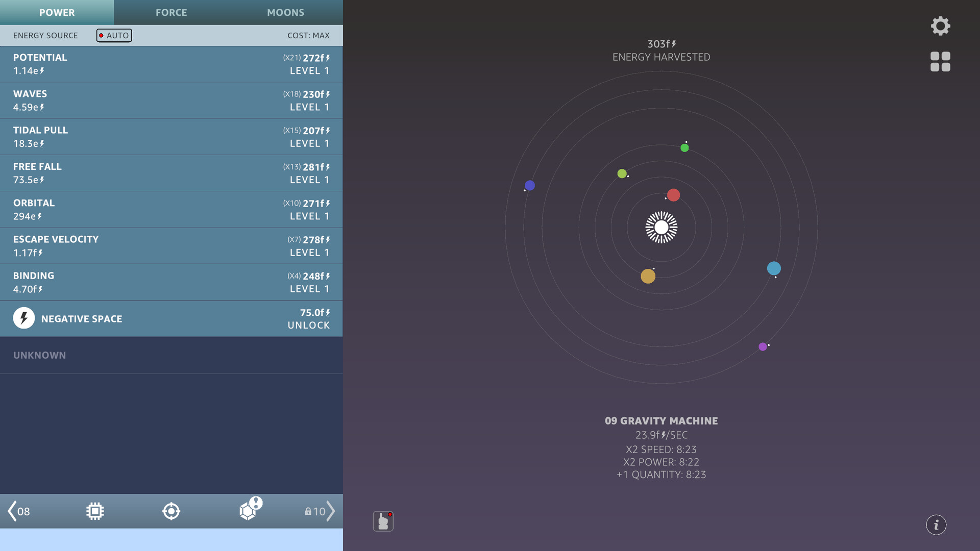Image resolution: width=980 pixels, height=551 pixels.
Task: Open the chip processor icon
Action: click(95, 511)
